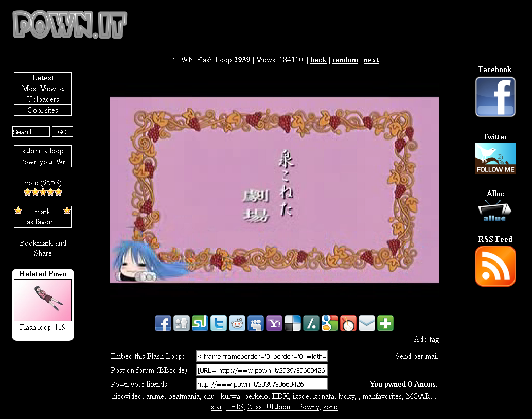Open the Latest menu item
The height and width of the screenshot is (419, 532).
[x=43, y=78]
